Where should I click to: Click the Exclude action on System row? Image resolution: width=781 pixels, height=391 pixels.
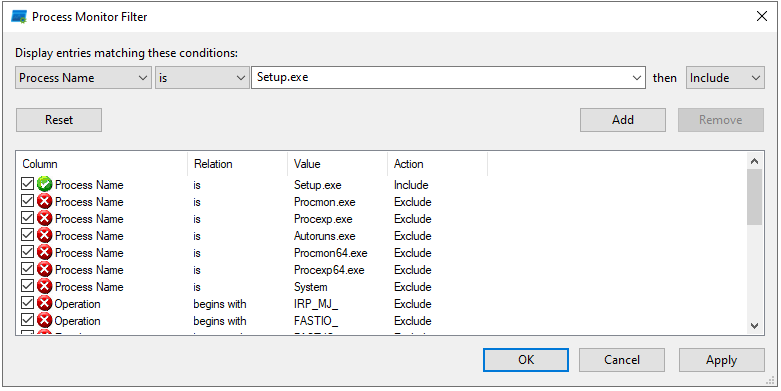point(412,286)
